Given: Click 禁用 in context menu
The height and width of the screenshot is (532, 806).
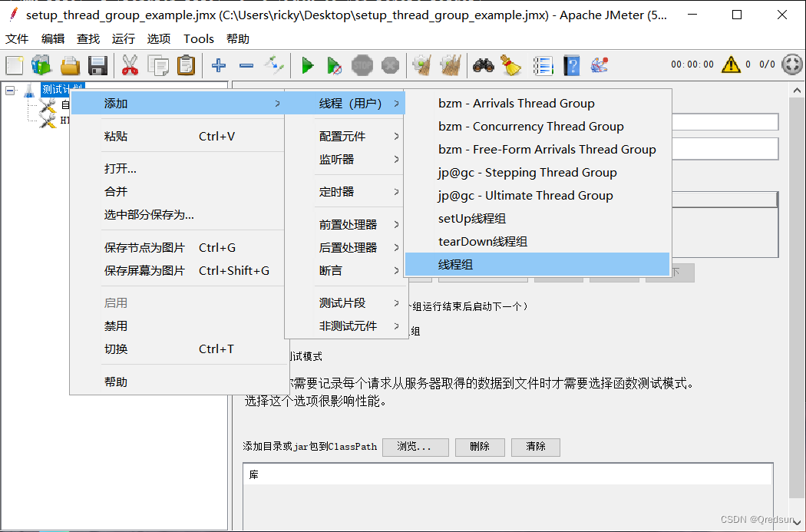Looking at the screenshot, I should (x=177, y=326).
